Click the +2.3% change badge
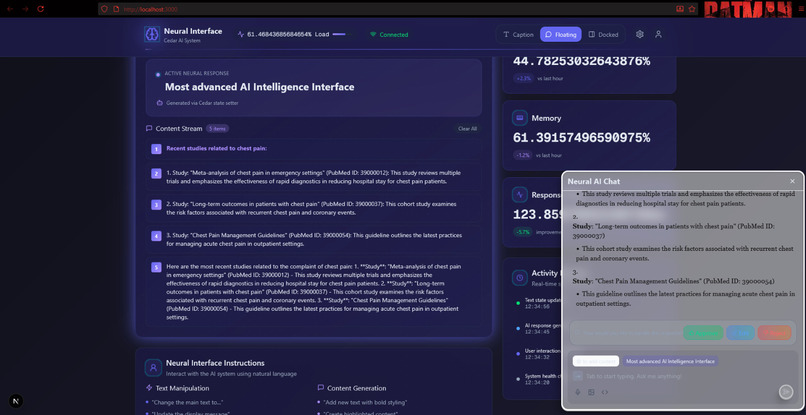Viewport: 806px width, 415px height. point(522,78)
